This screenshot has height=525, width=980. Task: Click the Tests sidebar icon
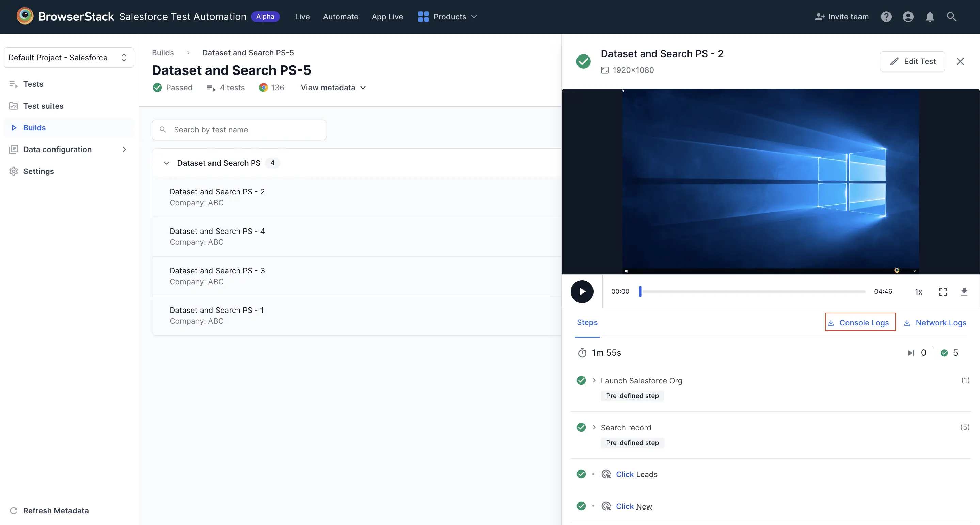click(x=14, y=84)
